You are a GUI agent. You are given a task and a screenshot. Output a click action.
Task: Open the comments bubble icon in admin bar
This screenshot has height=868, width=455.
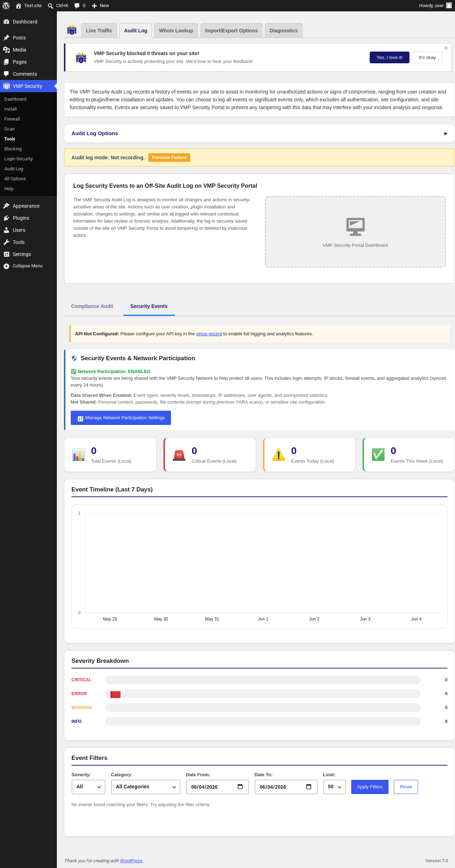77,6
